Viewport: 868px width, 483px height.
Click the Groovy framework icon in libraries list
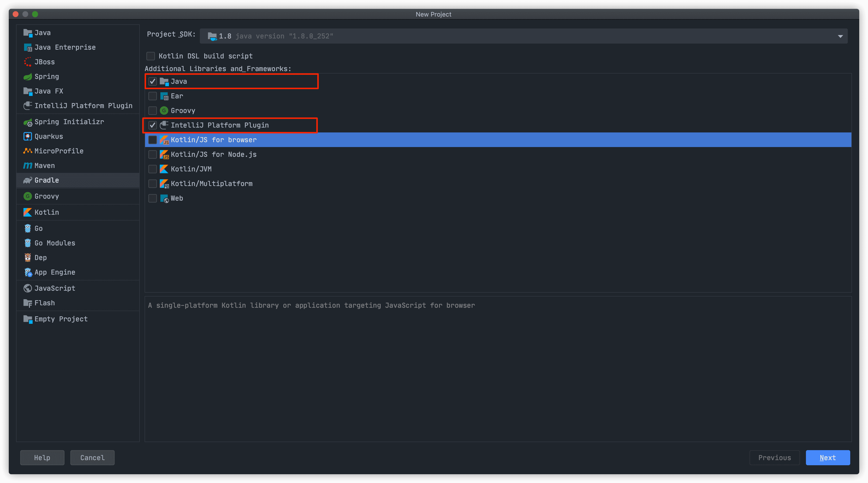(164, 111)
